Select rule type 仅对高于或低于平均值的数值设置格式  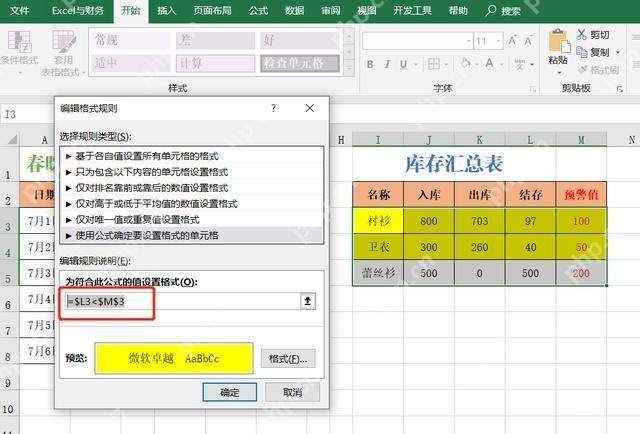[191, 204]
